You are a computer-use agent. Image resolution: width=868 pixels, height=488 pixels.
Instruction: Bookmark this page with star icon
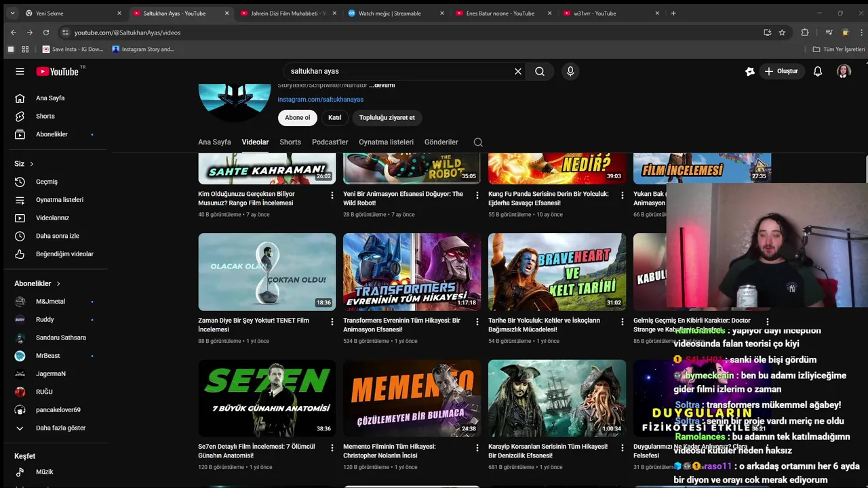[x=782, y=32]
